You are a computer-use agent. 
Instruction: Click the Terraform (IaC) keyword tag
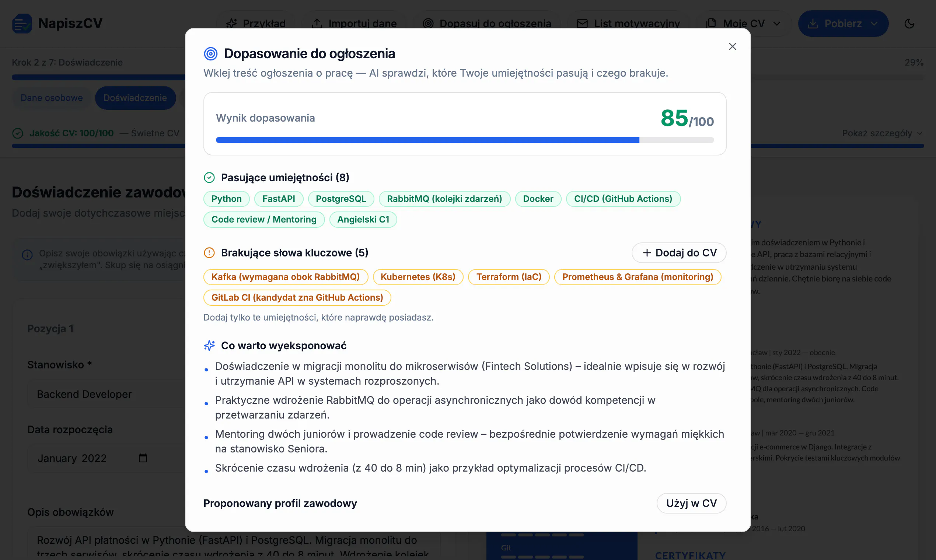click(509, 277)
